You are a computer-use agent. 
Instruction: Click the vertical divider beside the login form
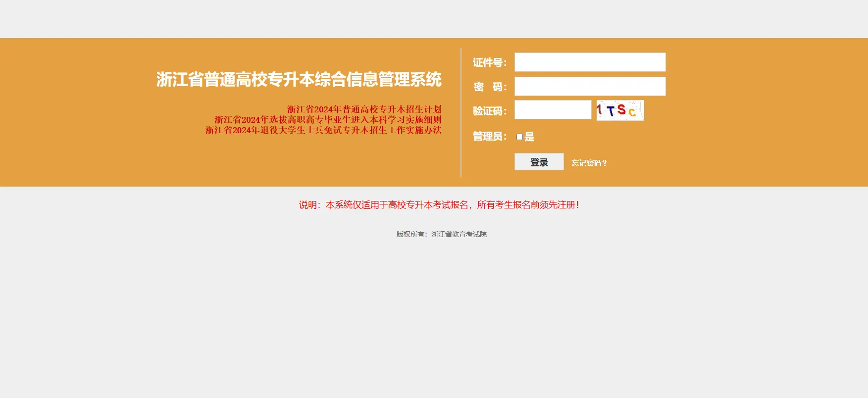[x=461, y=112]
